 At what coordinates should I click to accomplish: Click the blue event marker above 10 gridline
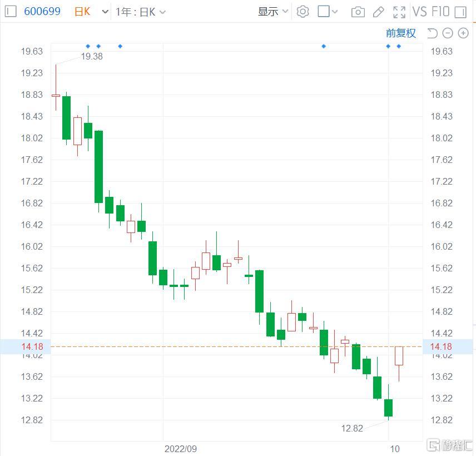pos(388,46)
